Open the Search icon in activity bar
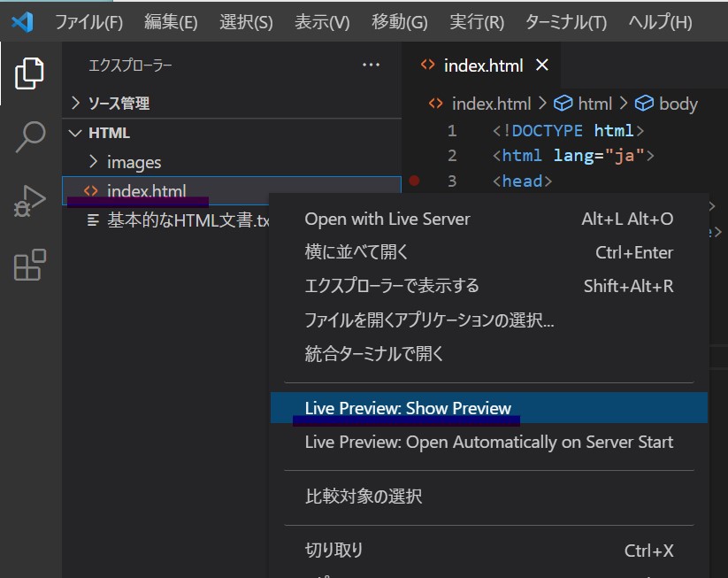The image size is (728, 578). click(29, 137)
